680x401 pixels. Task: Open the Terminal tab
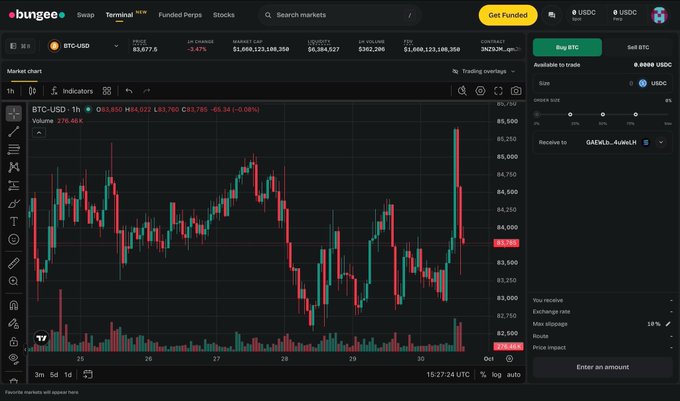coord(119,15)
